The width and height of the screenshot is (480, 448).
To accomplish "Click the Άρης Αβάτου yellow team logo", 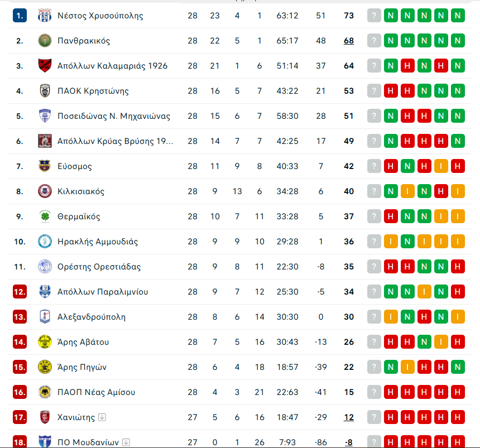I will (45, 342).
